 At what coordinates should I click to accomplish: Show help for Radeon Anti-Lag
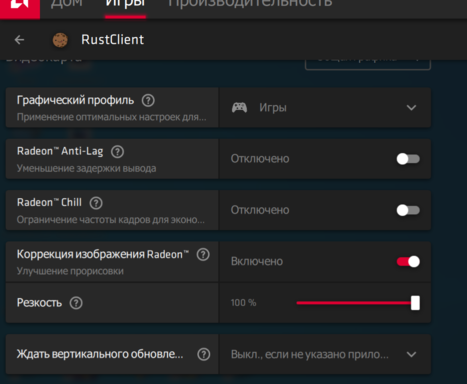coord(117,152)
